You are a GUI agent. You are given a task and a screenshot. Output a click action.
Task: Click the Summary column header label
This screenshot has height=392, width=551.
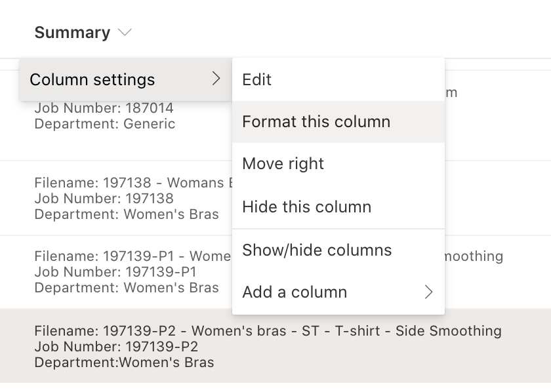point(72,32)
